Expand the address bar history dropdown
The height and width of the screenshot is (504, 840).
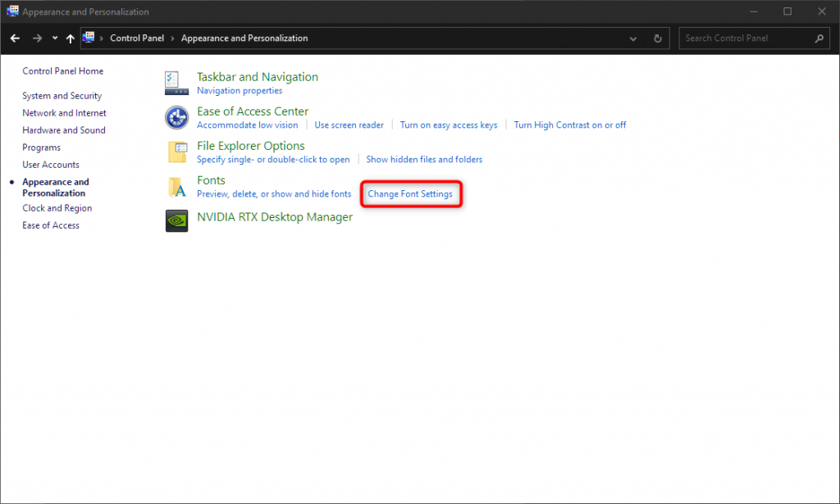[x=632, y=39]
